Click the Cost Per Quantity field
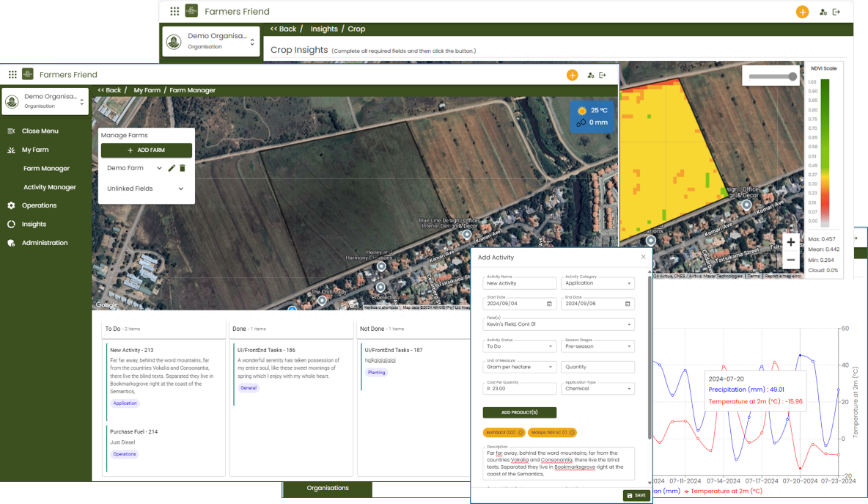Screen dimensions: 868x504 (x=519, y=388)
